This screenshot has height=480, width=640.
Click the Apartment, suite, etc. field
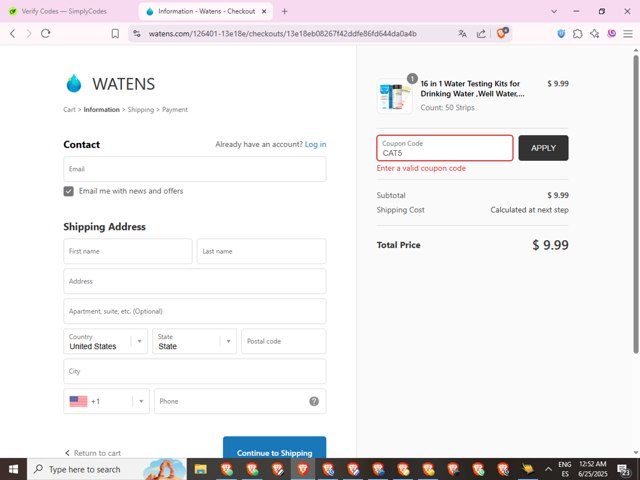click(x=195, y=311)
